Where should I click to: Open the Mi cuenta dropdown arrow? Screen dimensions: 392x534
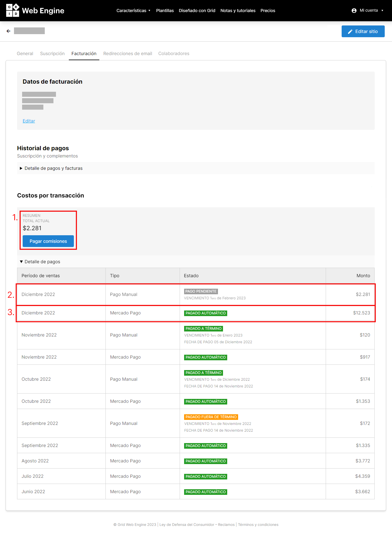(382, 11)
